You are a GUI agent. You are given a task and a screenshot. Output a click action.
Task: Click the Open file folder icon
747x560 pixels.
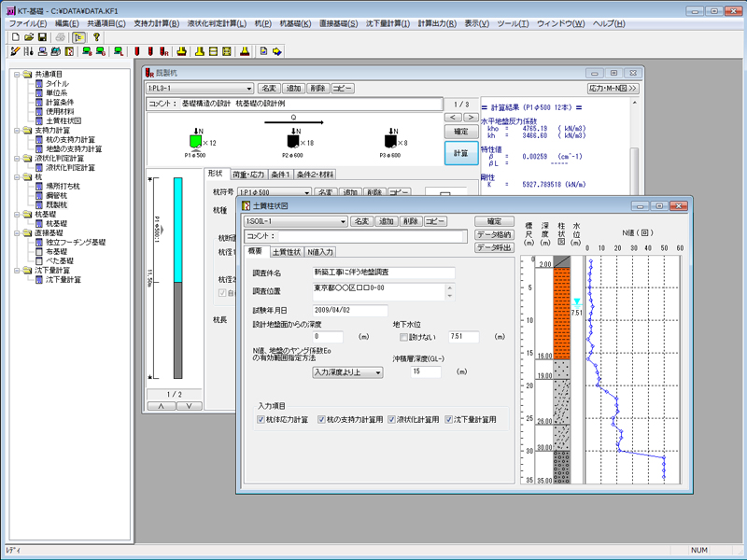coord(29,36)
